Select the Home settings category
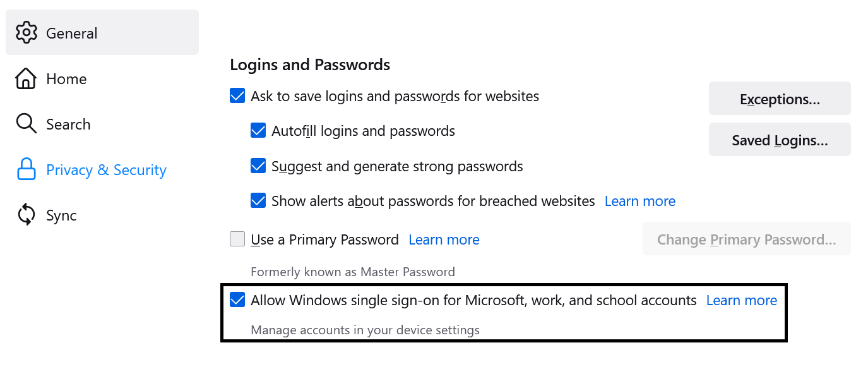Viewport: 868px width, 369px height. pyautogui.click(x=66, y=78)
